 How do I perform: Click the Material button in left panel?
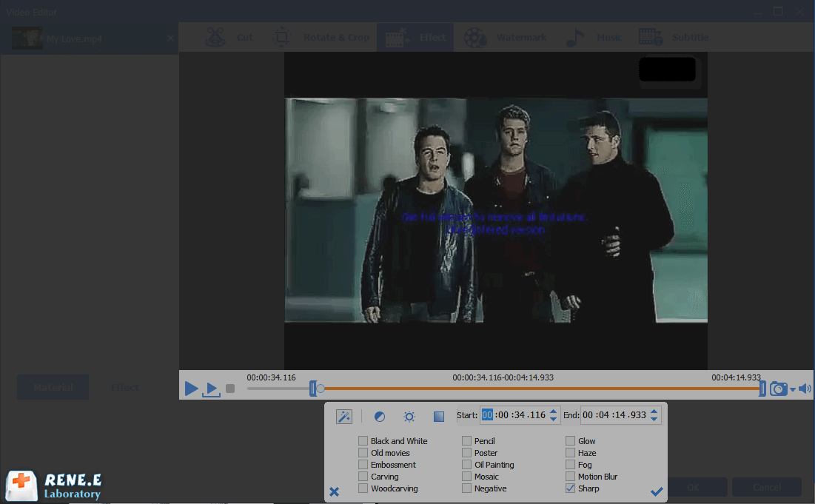(53, 387)
